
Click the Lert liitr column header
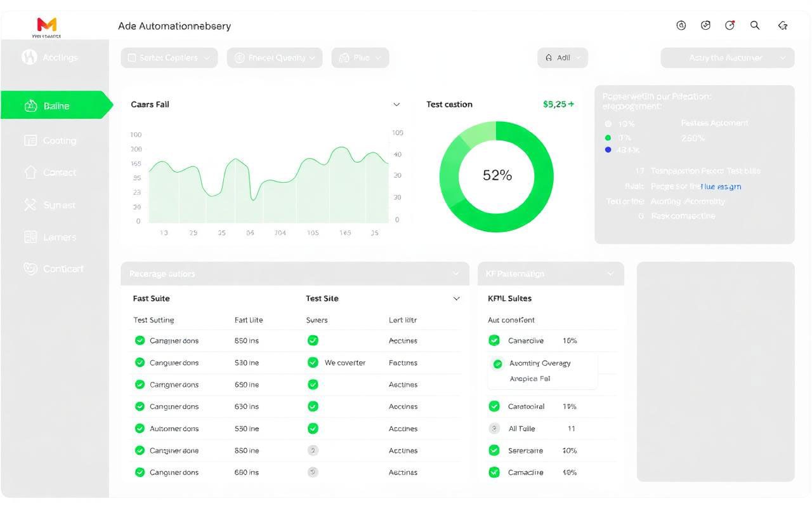click(x=403, y=320)
